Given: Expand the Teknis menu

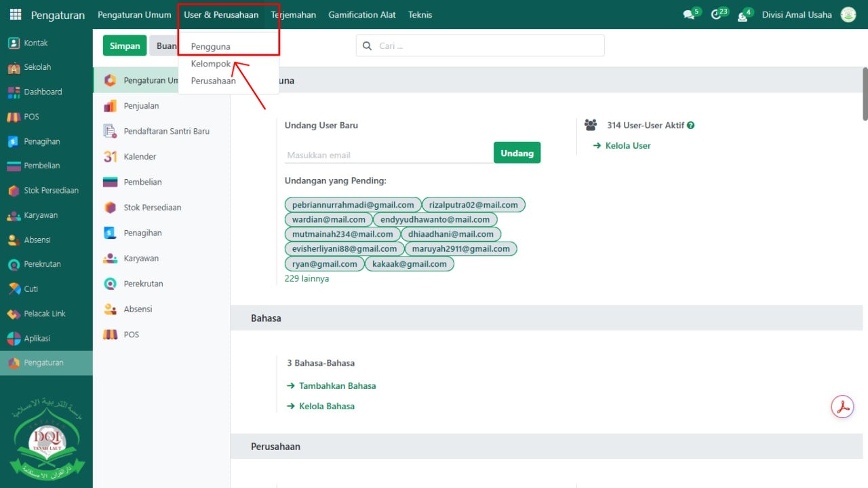Looking at the screenshot, I should pyautogui.click(x=420, y=15).
